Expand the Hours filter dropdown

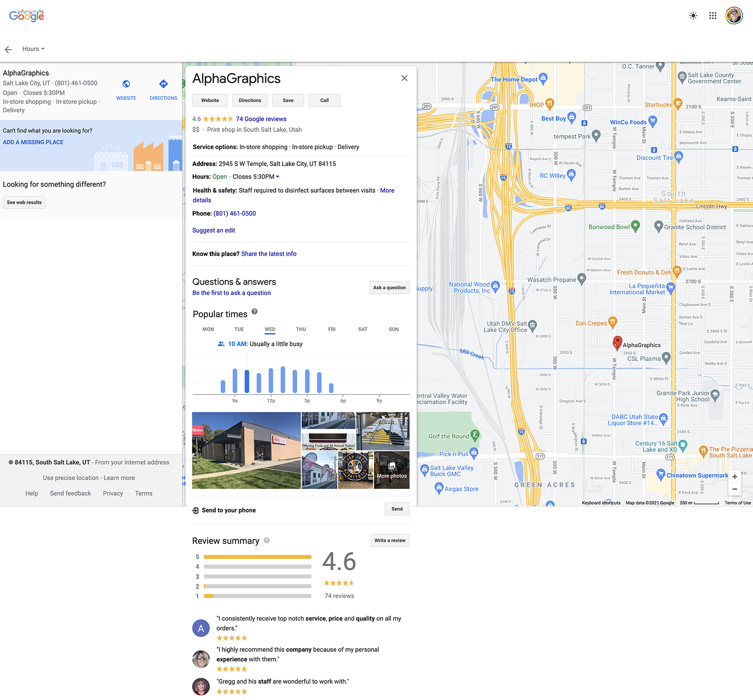coord(33,49)
